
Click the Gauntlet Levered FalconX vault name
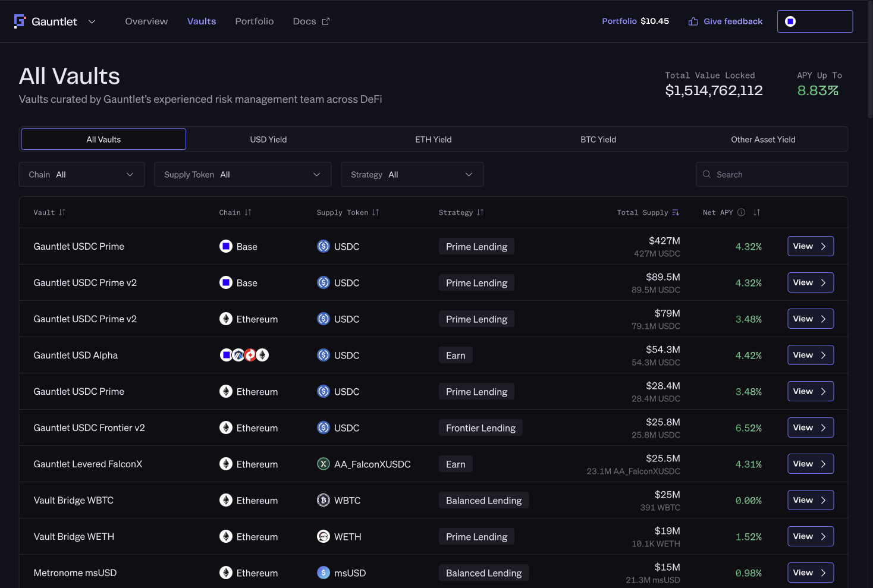[88, 464]
